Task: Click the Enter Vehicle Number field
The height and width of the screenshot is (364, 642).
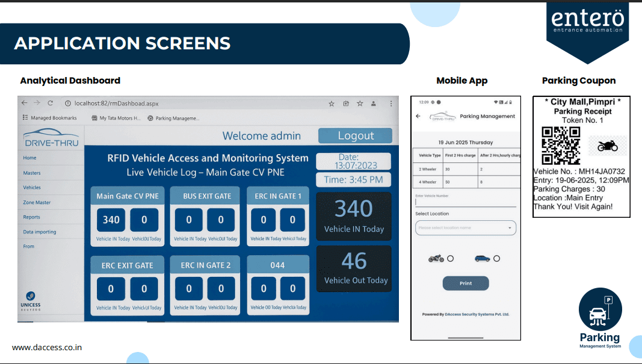Action: tap(465, 203)
